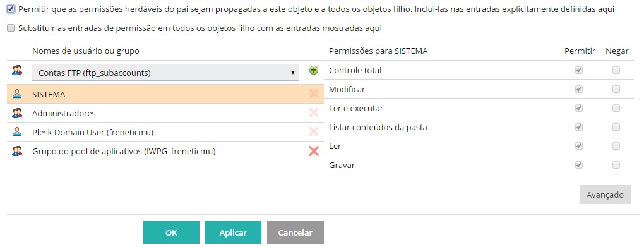Confirm with the OK button
Viewport: 644px width, 247px height.
click(171, 232)
